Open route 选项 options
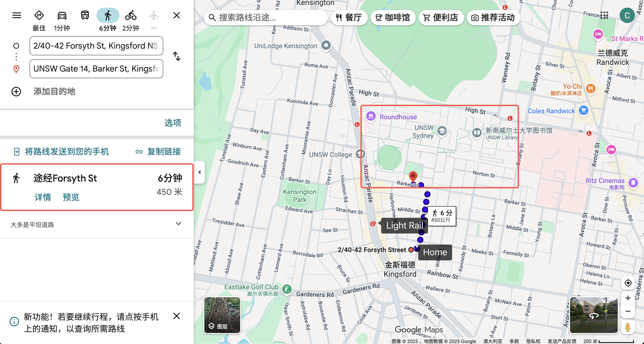 [x=173, y=123]
